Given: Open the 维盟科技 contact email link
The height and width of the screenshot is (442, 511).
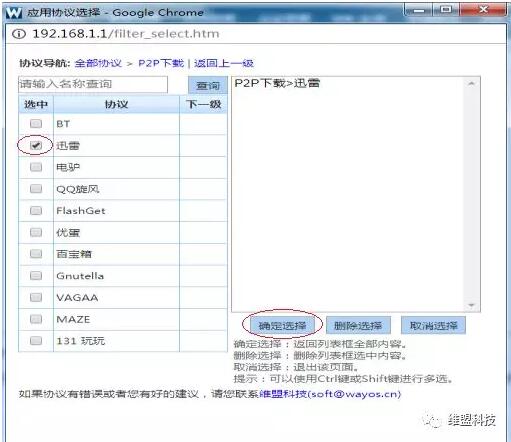Looking at the screenshot, I should tap(330, 394).
